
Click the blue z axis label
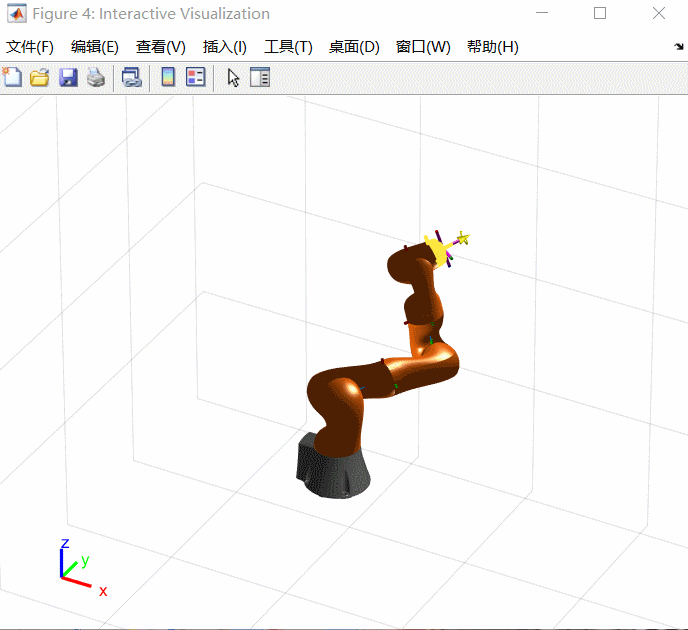65,543
